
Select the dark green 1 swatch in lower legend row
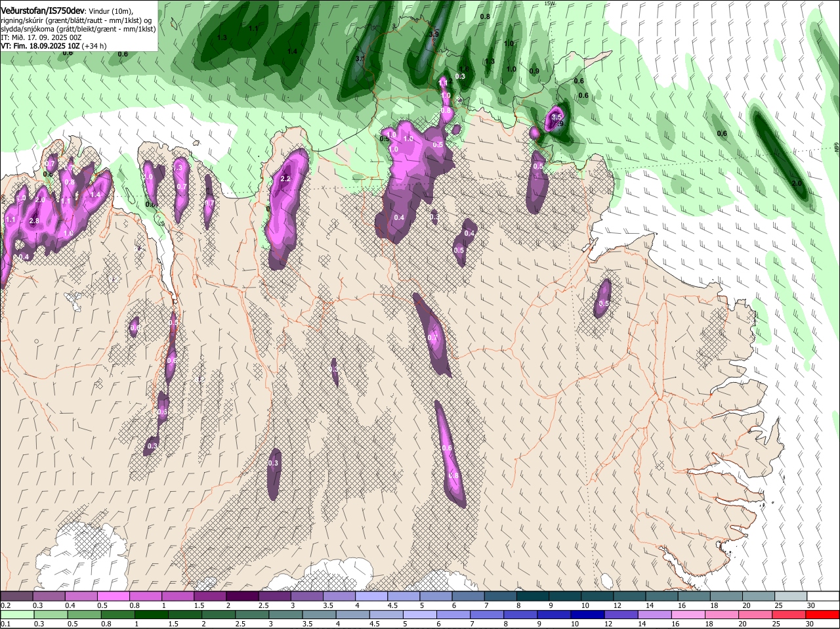point(152,615)
